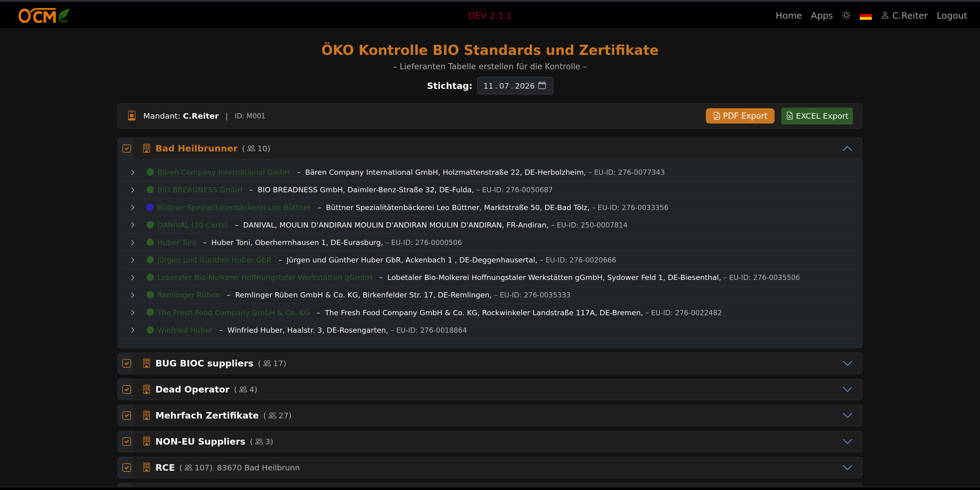
Task: Click building icon next to Mehrfach Zertifikate
Action: click(147, 415)
